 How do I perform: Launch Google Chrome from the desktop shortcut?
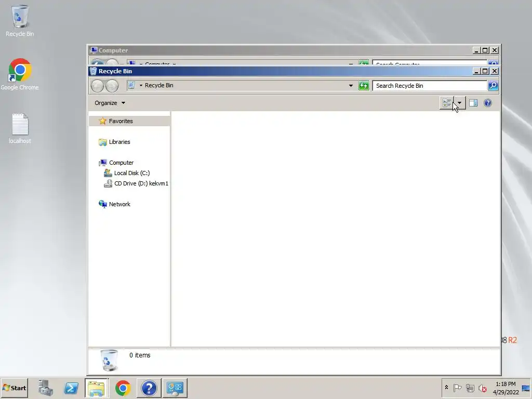20,74
